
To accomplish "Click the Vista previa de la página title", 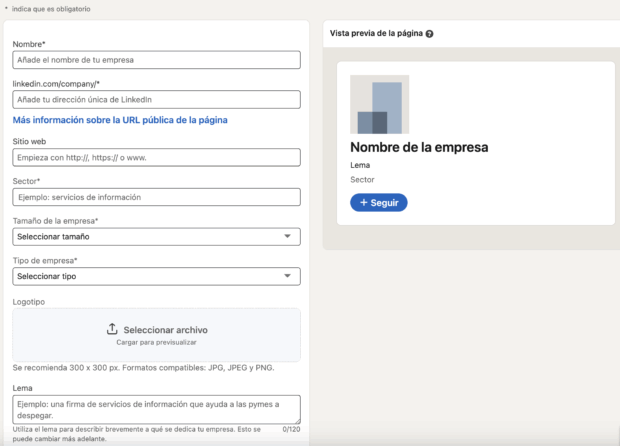I will [x=376, y=34].
